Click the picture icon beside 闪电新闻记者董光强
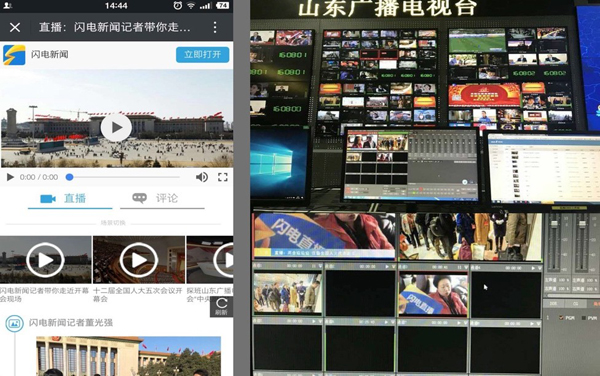600x376 pixels. pos(15,323)
